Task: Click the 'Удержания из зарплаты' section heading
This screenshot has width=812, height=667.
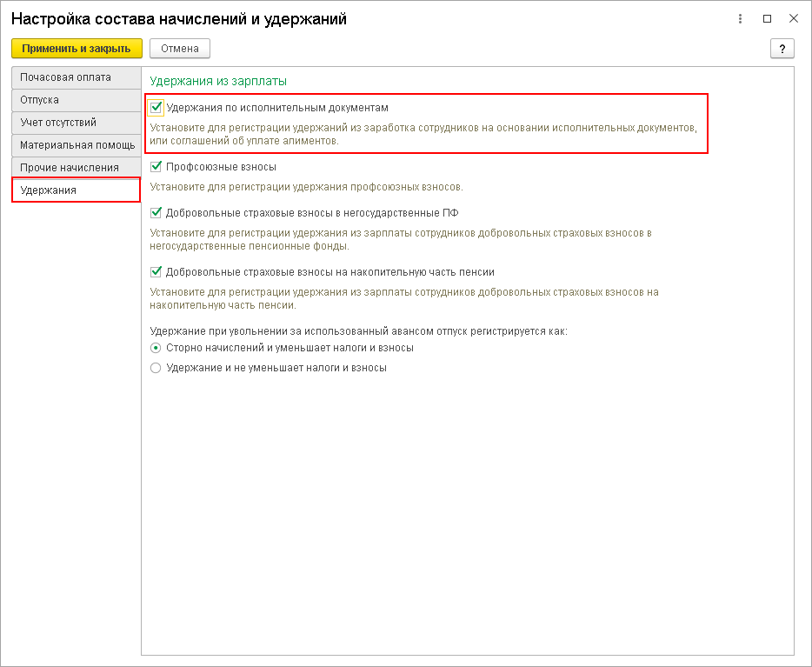Action: point(218,81)
